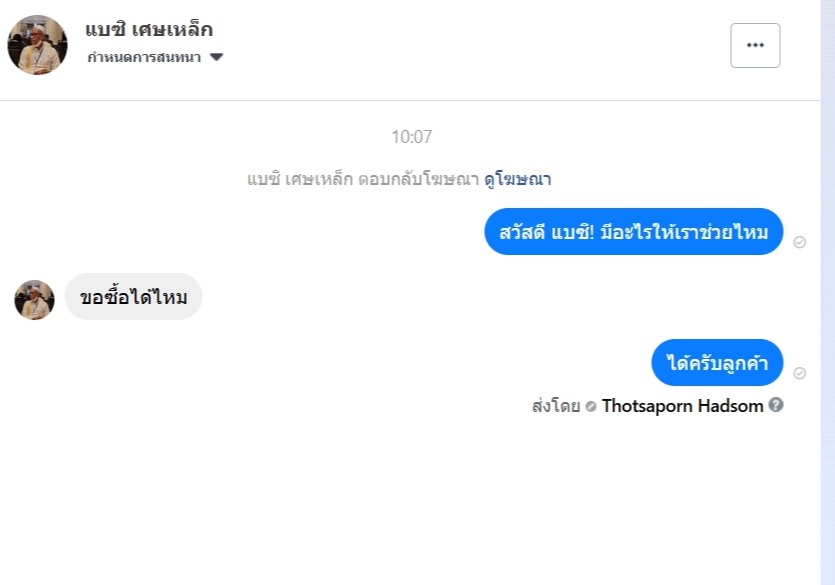Open แบซิ เศษเหล็ก's profile picture in header
835x585 pixels.
[x=37, y=45]
